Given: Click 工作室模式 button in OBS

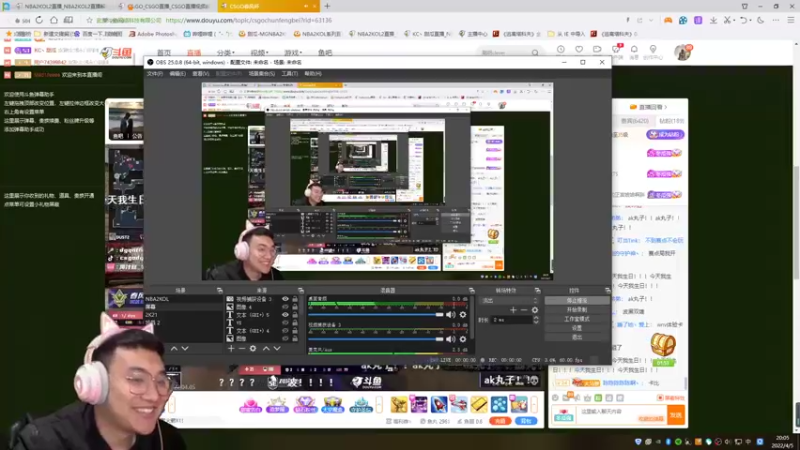Looking at the screenshot, I should point(577,319).
